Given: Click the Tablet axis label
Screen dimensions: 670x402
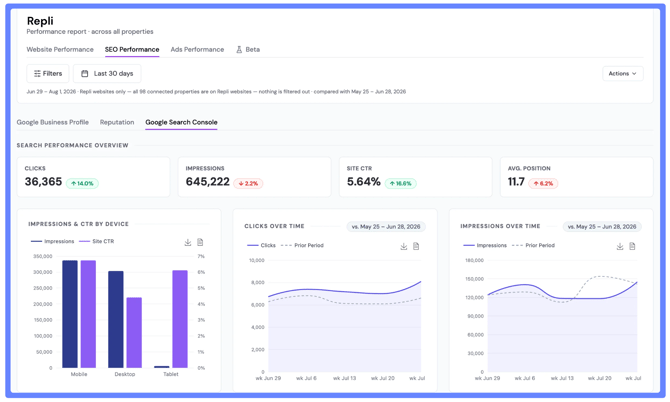Looking at the screenshot, I should pyautogui.click(x=171, y=374).
